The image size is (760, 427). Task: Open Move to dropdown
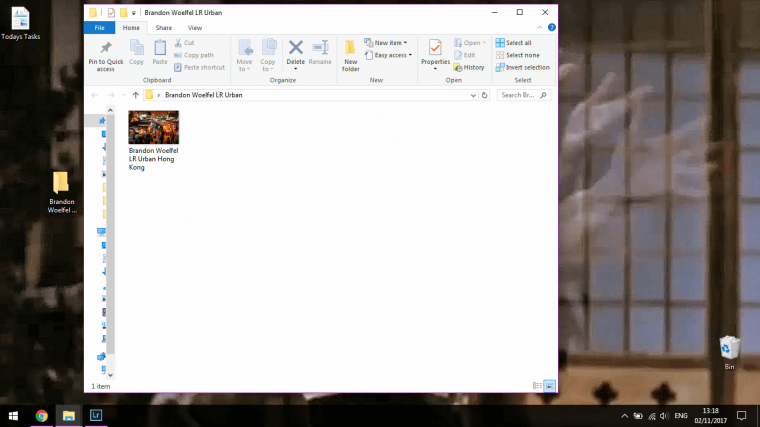pyautogui.click(x=244, y=55)
